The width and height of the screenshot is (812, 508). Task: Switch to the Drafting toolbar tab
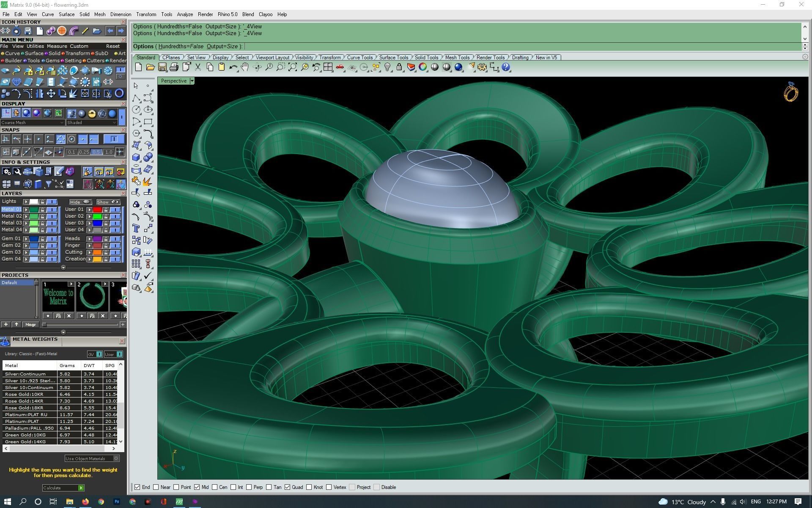(520, 58)
